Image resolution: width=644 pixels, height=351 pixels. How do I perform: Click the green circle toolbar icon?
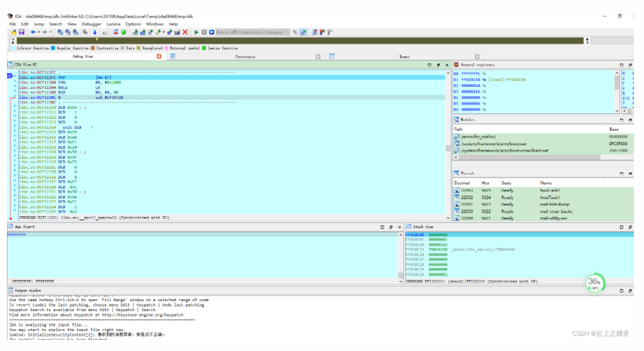[124, 32]
